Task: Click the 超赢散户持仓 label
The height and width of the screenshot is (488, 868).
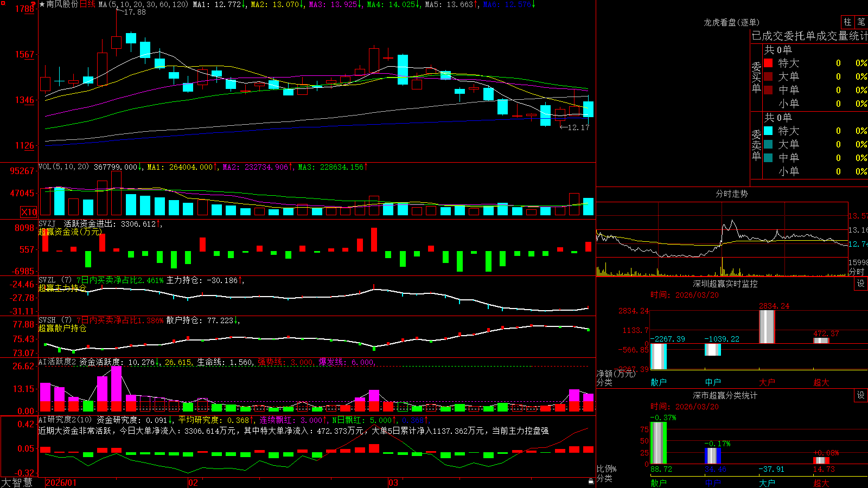Action: coord(62,328)
